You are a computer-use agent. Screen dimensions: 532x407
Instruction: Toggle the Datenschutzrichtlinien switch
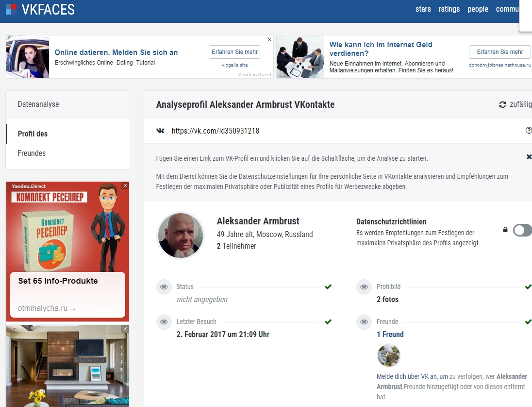(x=522, y=230)
